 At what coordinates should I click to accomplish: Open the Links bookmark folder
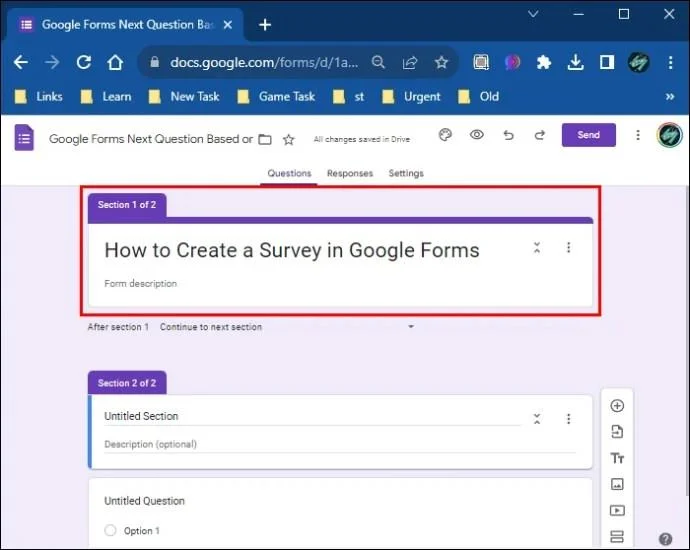39,96
